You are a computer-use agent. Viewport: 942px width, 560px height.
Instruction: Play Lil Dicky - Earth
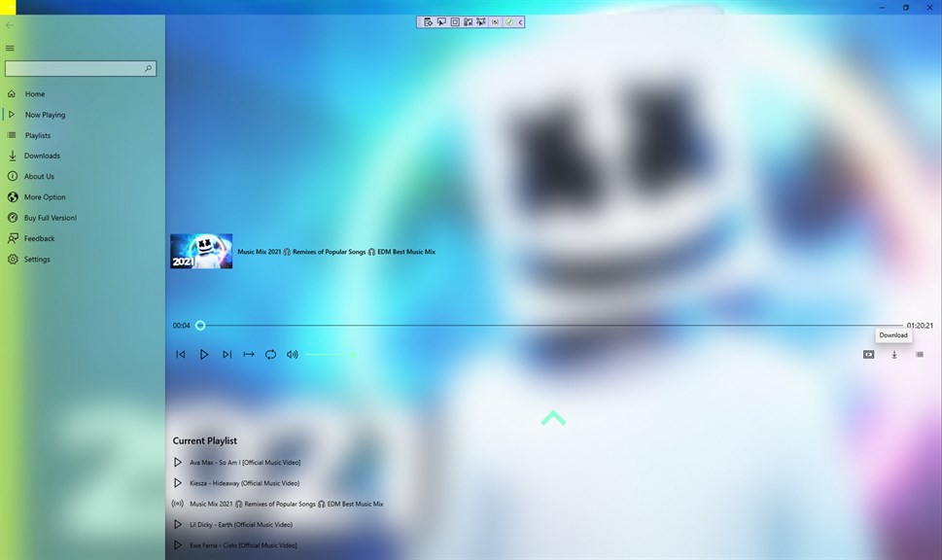(x=178, y=525)
